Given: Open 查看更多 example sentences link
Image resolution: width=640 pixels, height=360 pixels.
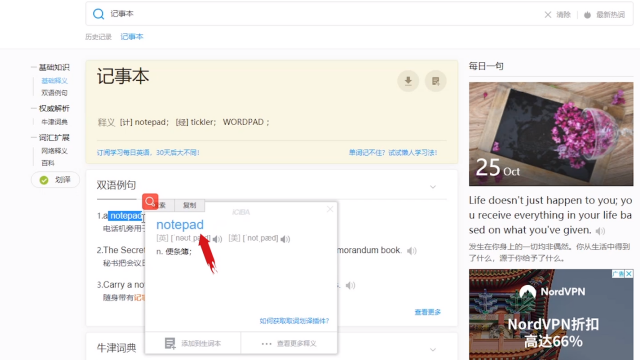Looking at the screenshot, I should (428, 312).
